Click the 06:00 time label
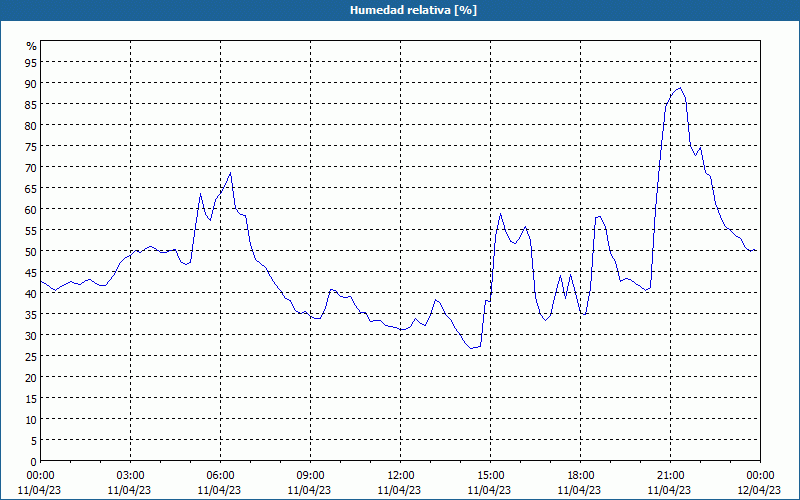The height and width of the screenshot is (500, 800). coord(220,476)
